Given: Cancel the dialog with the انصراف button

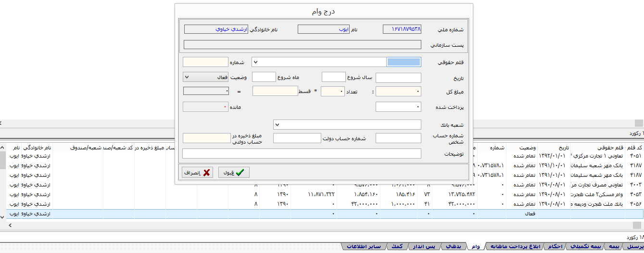Looking at the screenshot, I should [197, 173].
